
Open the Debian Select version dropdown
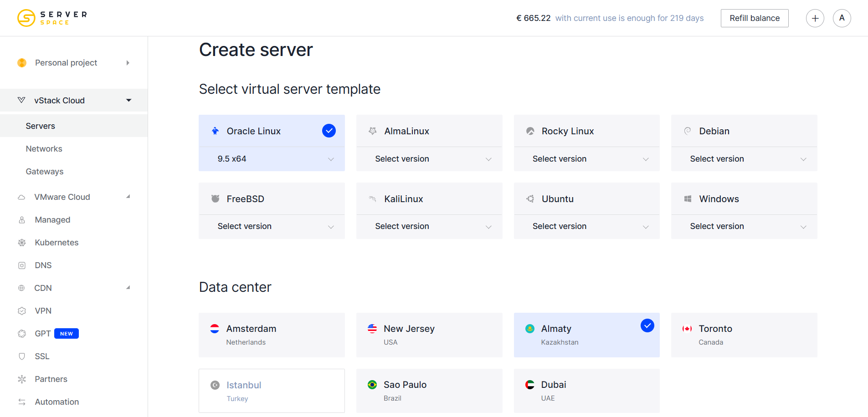[744, 159]
